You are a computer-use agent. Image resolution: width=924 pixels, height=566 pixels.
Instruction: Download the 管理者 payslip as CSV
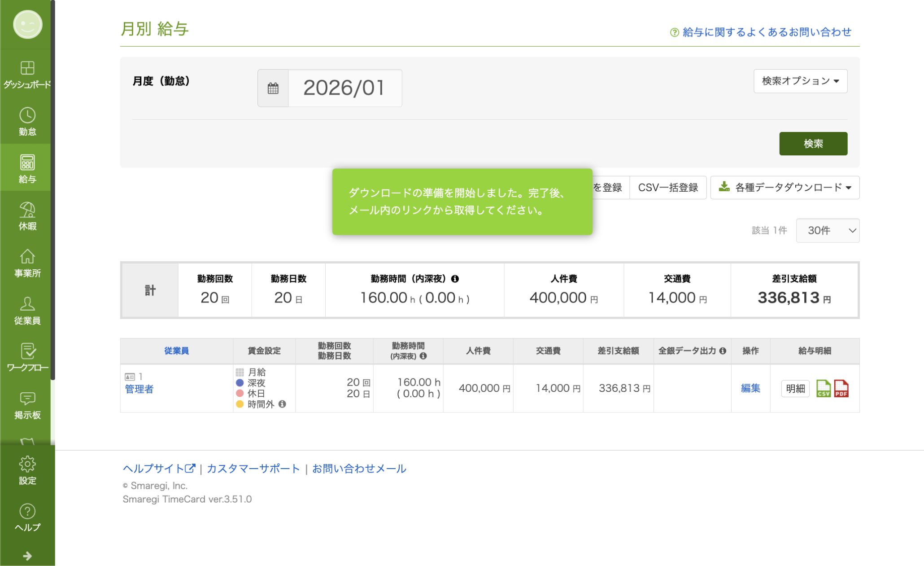824,389
